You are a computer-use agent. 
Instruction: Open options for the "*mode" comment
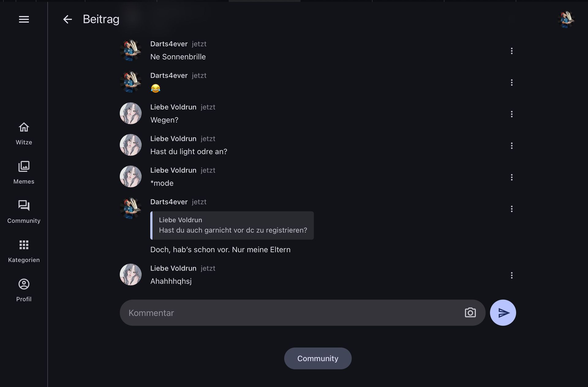[x=511, y=177]
